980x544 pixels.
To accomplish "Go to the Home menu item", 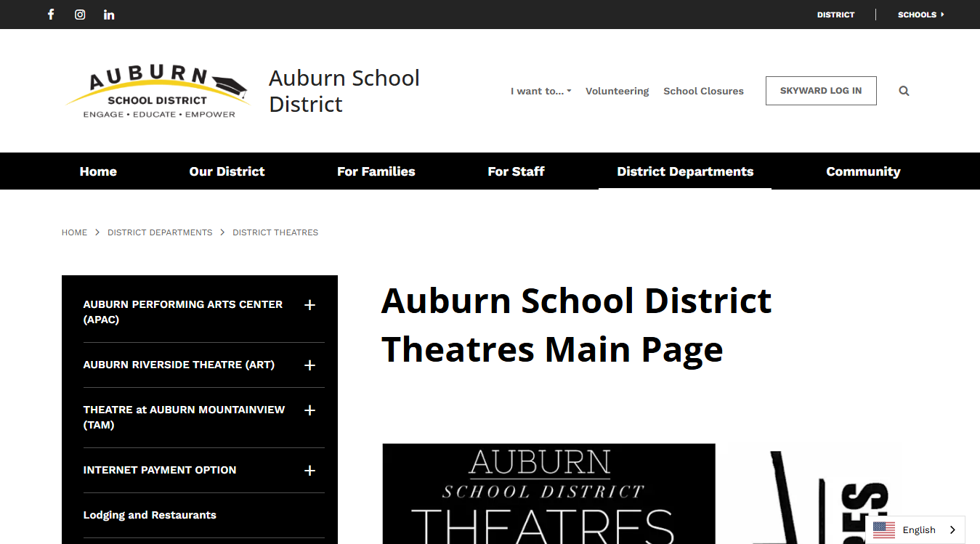I will coord(98,171).
